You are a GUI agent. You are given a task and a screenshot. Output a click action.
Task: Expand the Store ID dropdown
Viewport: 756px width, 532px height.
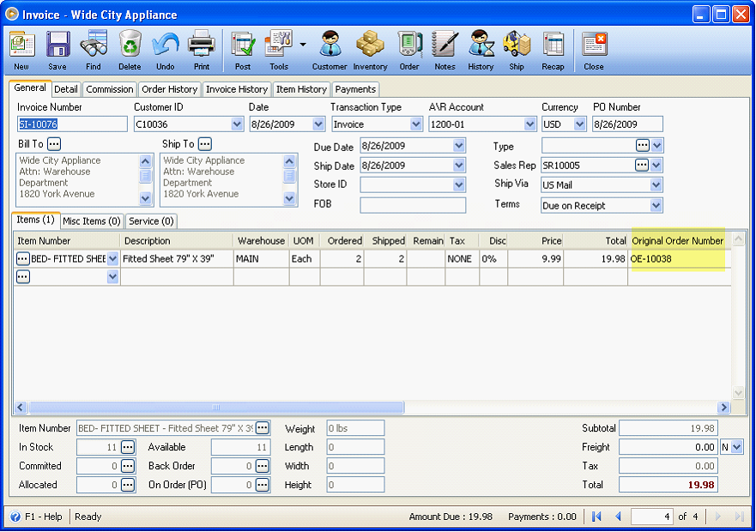click(459, 184)
